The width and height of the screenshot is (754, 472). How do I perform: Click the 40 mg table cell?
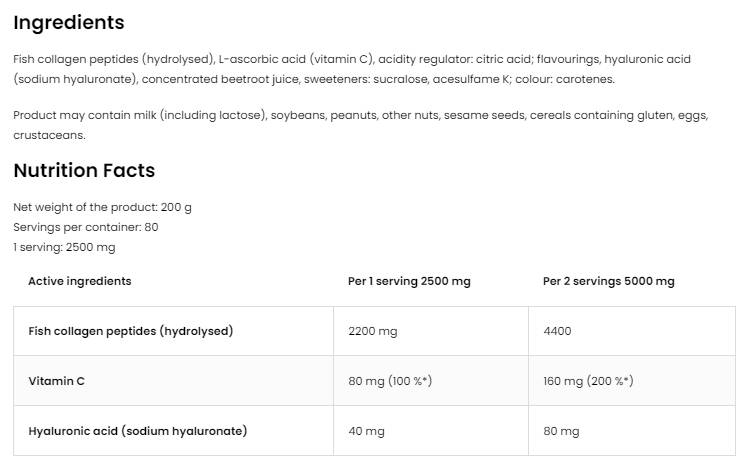(x=366, y=431)
